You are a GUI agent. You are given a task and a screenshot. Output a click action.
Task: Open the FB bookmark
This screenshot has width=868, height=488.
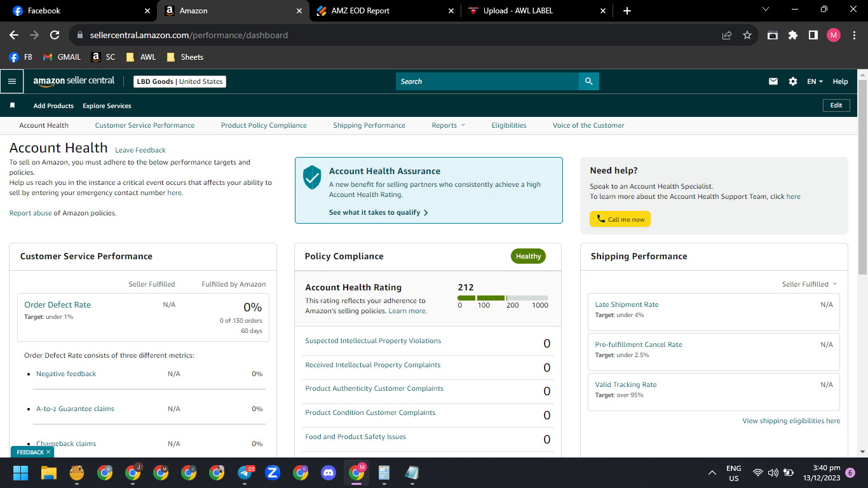(x=21, y=57)
